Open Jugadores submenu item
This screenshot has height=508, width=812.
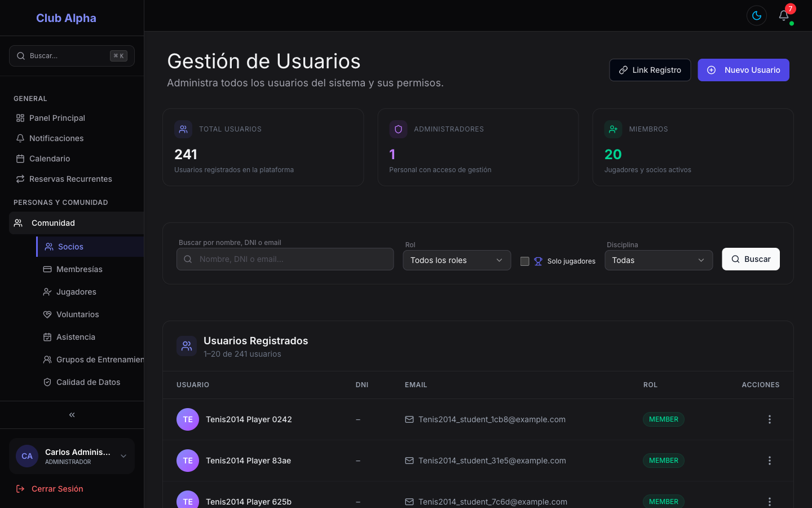tap(91, 292)
